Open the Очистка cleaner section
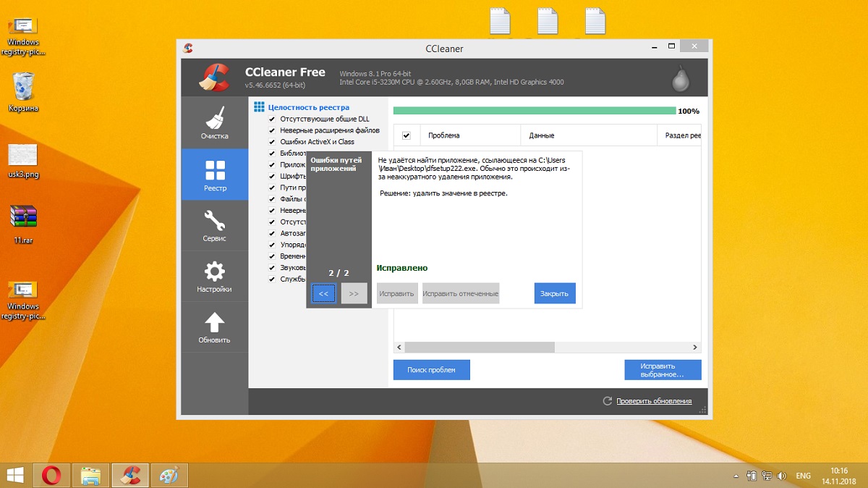Screen dimensions: 868x488 tap(215, 123)
